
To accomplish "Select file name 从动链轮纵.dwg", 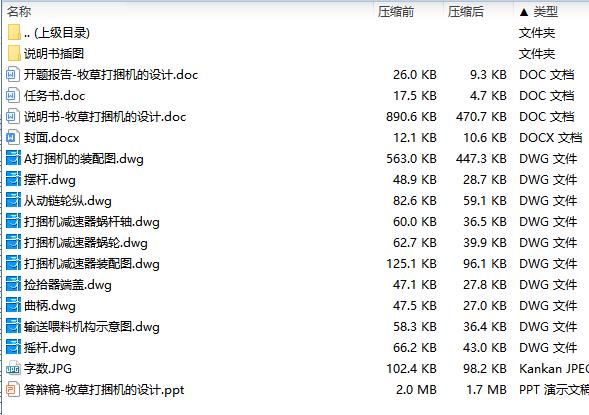I will coord(68,201).
